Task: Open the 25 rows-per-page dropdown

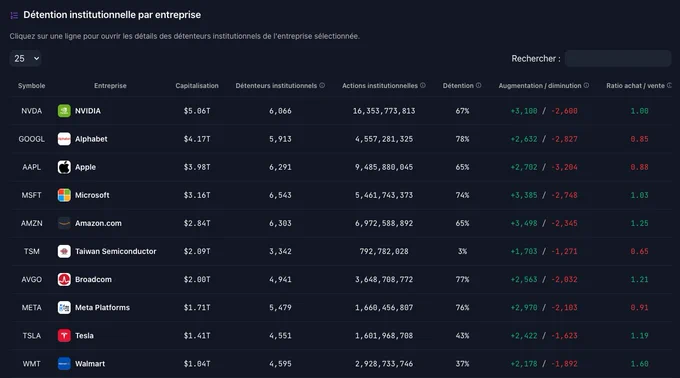Action: pos(26,59)
